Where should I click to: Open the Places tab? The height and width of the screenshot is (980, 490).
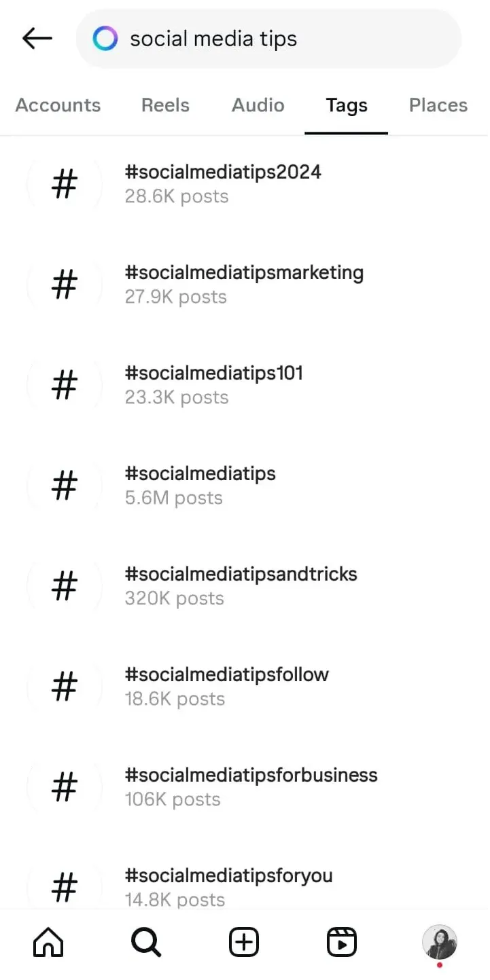click(438, 105)
